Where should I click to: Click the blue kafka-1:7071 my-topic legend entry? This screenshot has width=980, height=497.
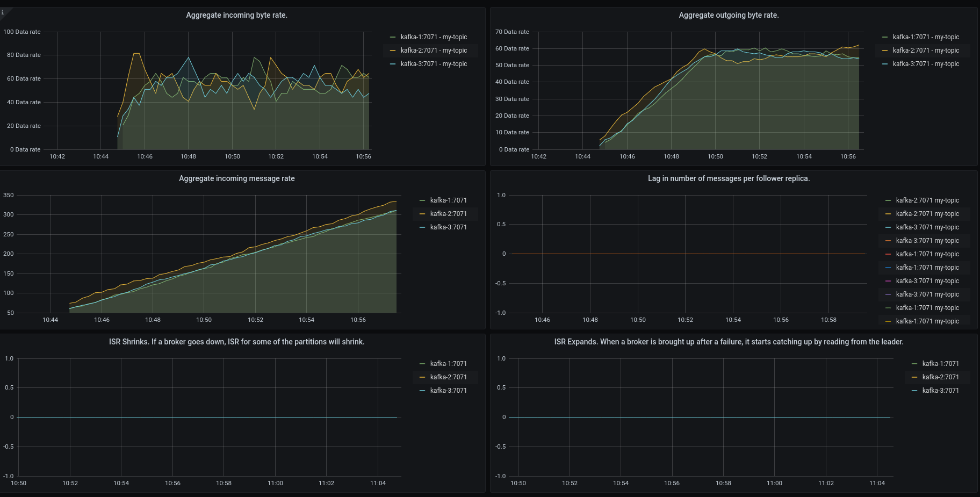(x=926, y=267)
